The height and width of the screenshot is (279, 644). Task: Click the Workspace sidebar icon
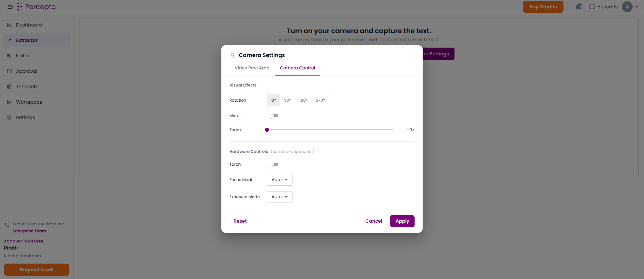point(9,102)
